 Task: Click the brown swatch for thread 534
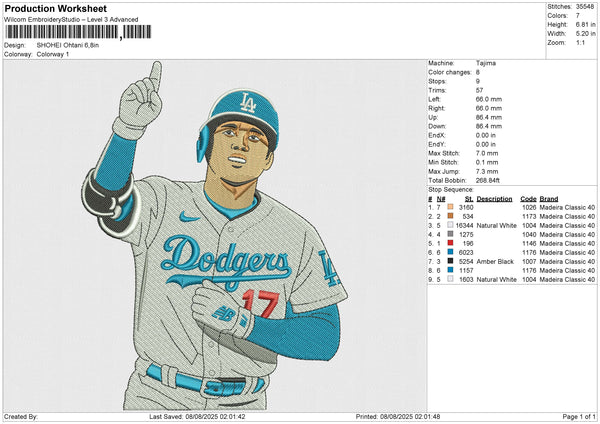[x=449, y=216]
